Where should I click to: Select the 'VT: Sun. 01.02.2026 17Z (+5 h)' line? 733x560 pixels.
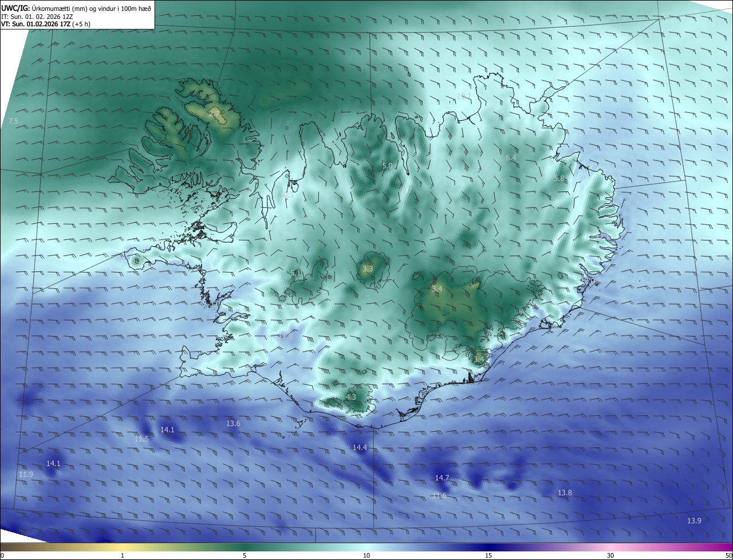[x=46, y=24]
